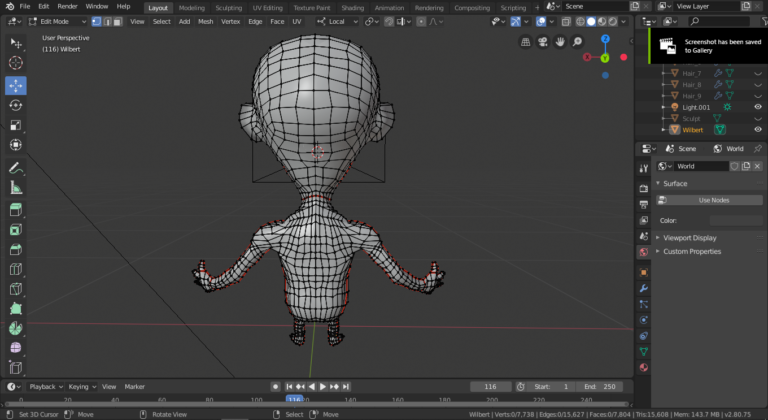The width and height of the screenshot is (768, 420).
Task: Select the Move tool in the toolbar
Action: click(16, 86)
